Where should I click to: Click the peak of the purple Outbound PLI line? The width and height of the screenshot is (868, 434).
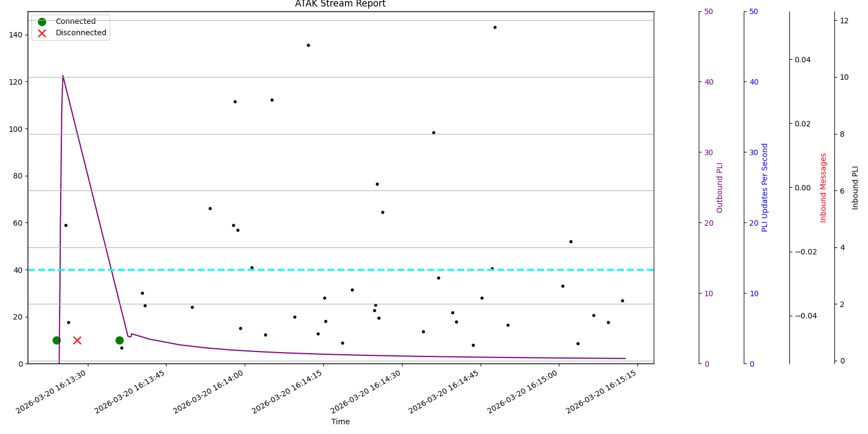(63, 76)
